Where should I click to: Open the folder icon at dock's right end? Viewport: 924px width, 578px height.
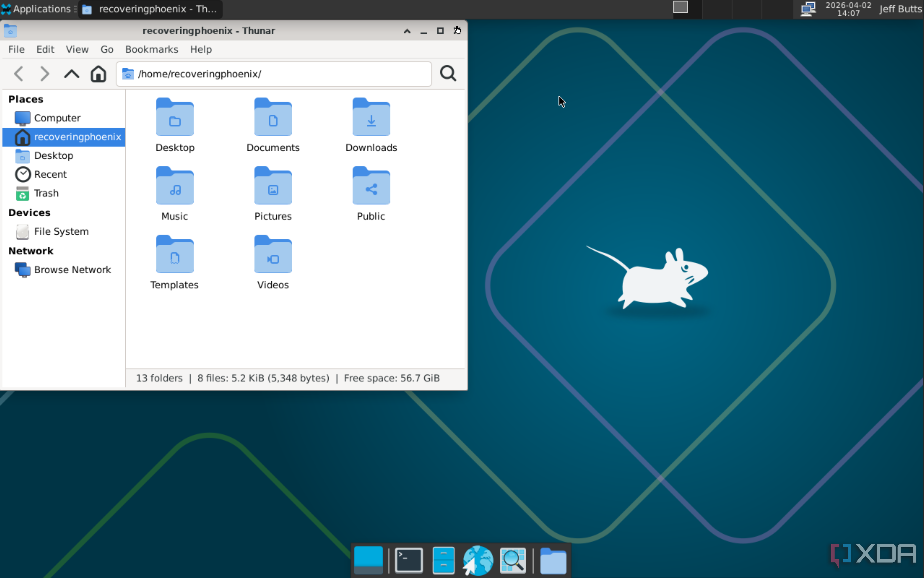553,560
